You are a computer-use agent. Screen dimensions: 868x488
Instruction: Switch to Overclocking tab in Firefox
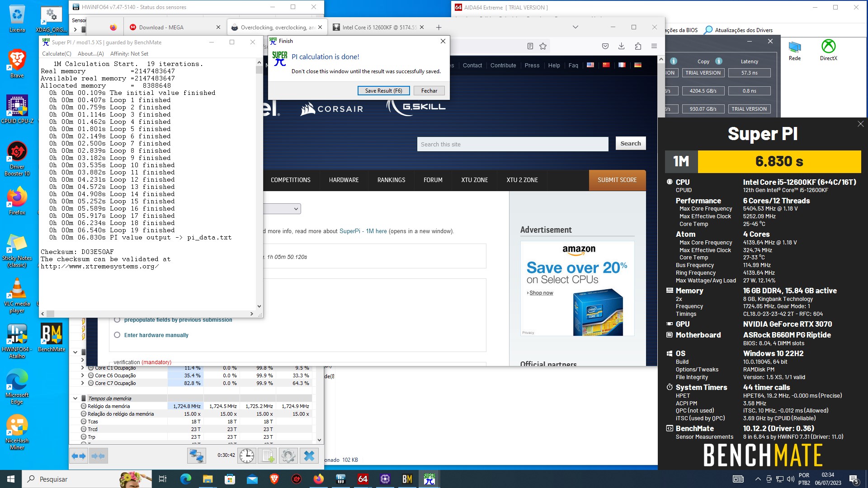coord(277,27)
